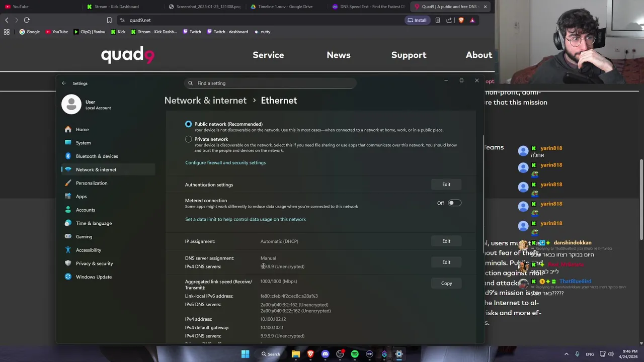This screenshot has width=644, height=362.
Task: Open Privacy & security settings
Action: [x=108, y=263]
